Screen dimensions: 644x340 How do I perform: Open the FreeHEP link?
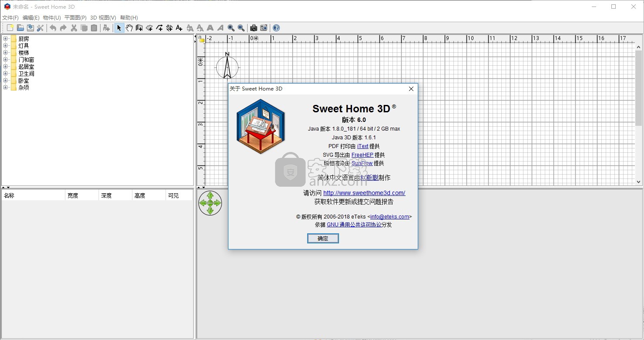(362, 155)
